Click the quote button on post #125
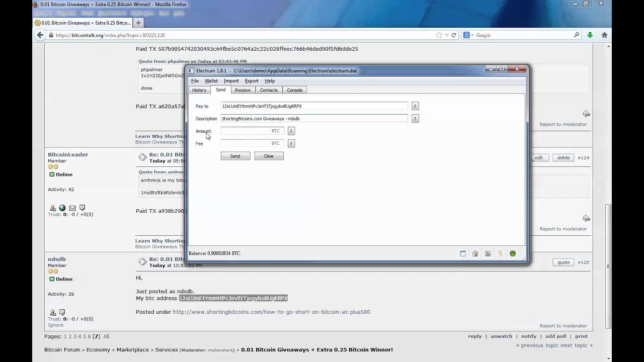The image size is (644, 362). click(563, 262)
